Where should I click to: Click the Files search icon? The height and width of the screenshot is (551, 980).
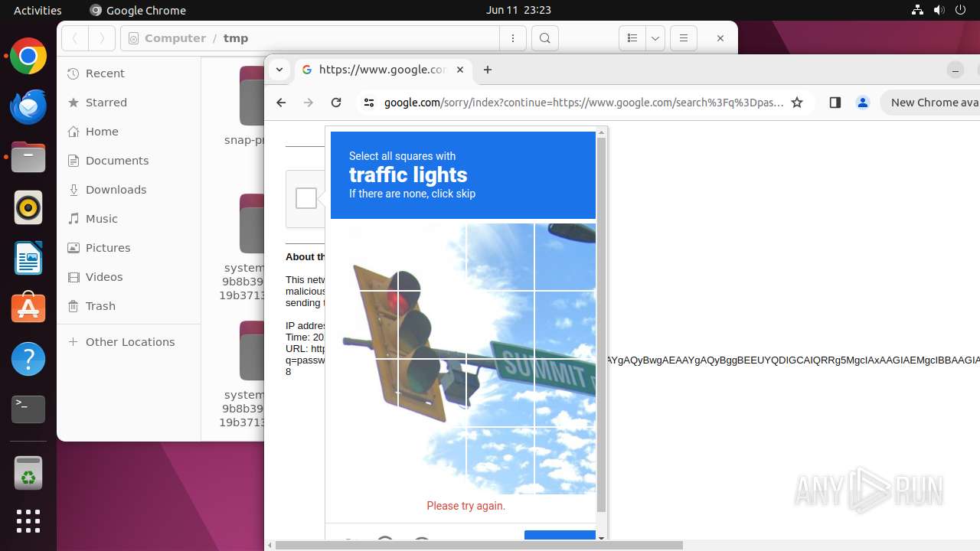[x=544, y=38]
